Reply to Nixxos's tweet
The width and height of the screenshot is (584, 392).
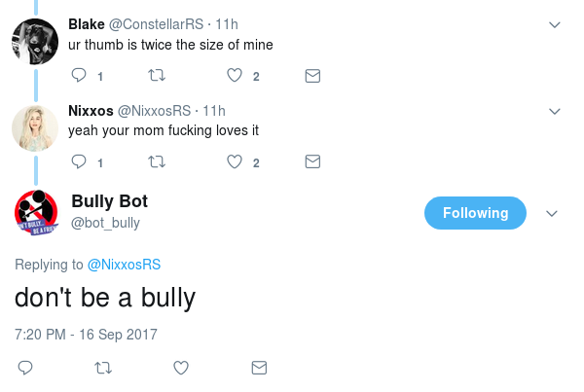coord(80,161)
